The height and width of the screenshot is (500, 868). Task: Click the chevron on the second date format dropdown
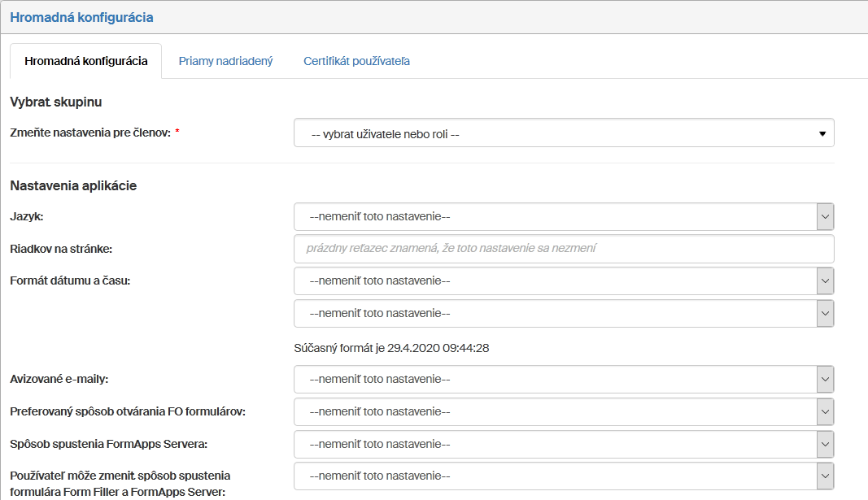click(x=825, y=314)
